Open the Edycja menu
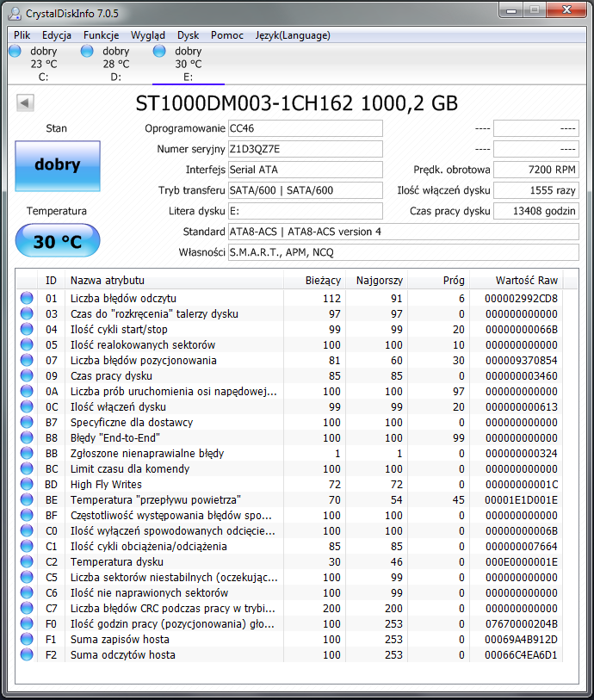 click(x=57, y=35)
